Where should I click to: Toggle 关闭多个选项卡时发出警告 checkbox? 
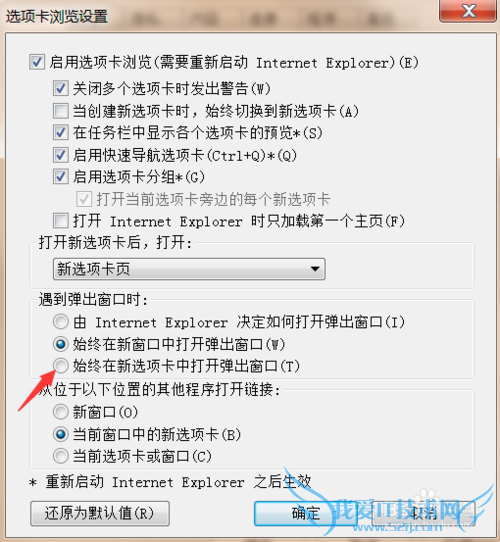point(61,88)
